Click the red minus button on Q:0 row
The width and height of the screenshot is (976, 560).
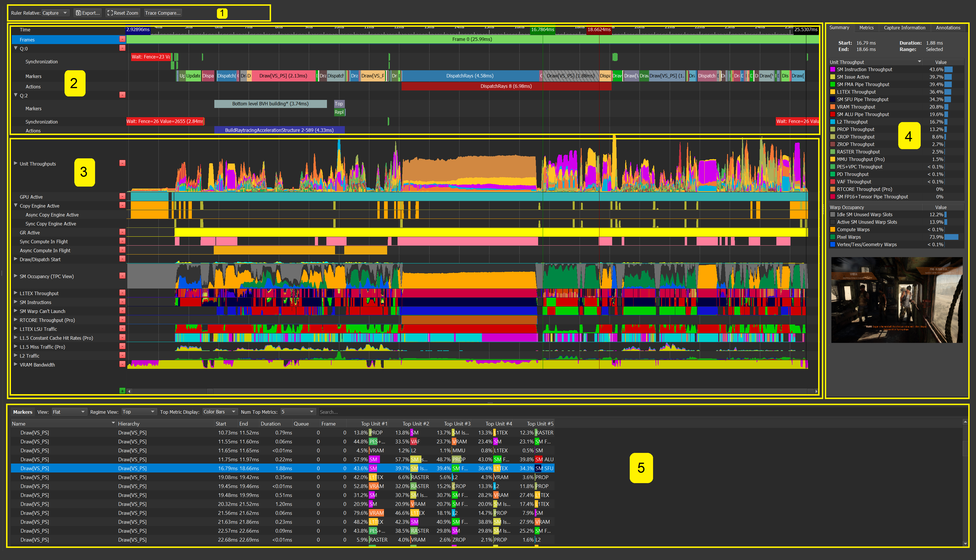[x=122, y=48]
